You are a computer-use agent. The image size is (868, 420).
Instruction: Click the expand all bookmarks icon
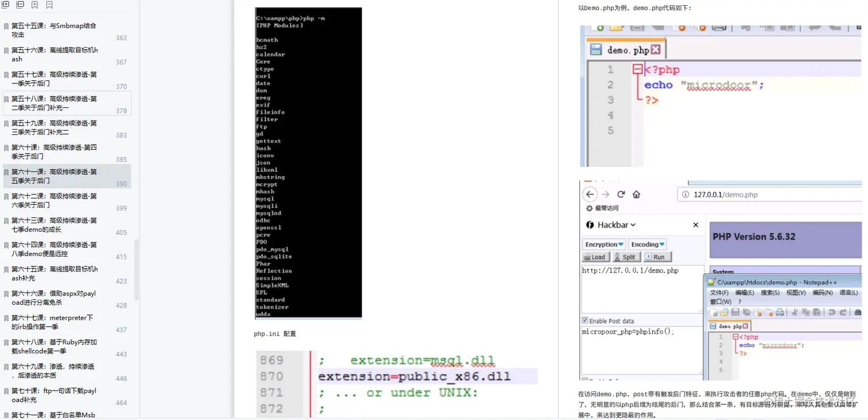click(x=6, y=5)
